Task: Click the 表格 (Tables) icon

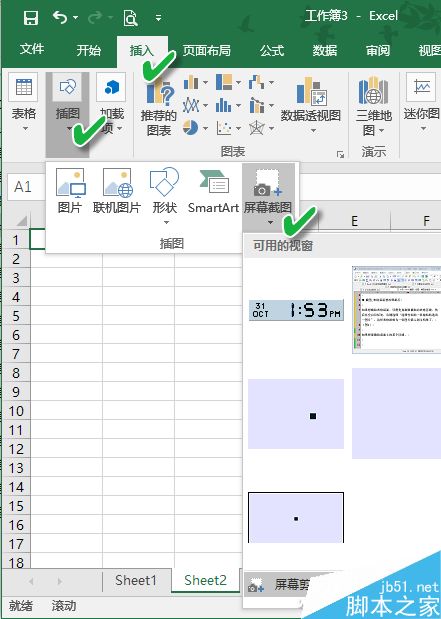Action: pyautogui.click(x=24, y=87)
